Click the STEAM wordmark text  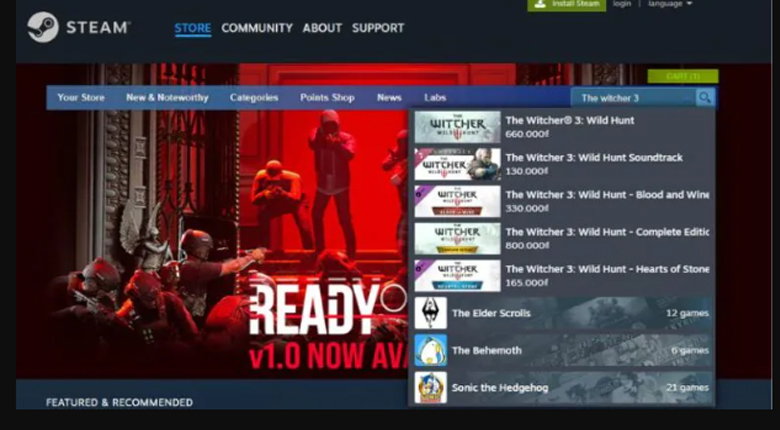98,27
